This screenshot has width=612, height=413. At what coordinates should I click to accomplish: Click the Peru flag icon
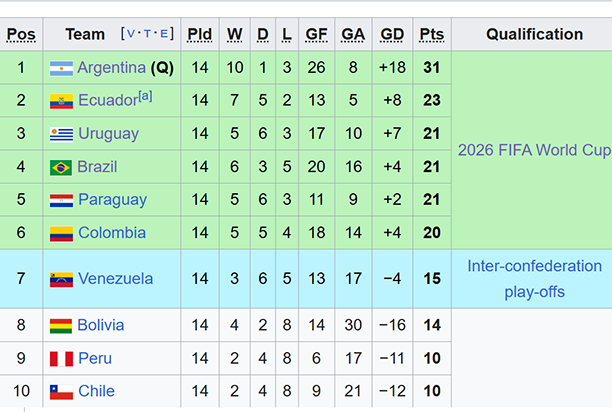61,359
